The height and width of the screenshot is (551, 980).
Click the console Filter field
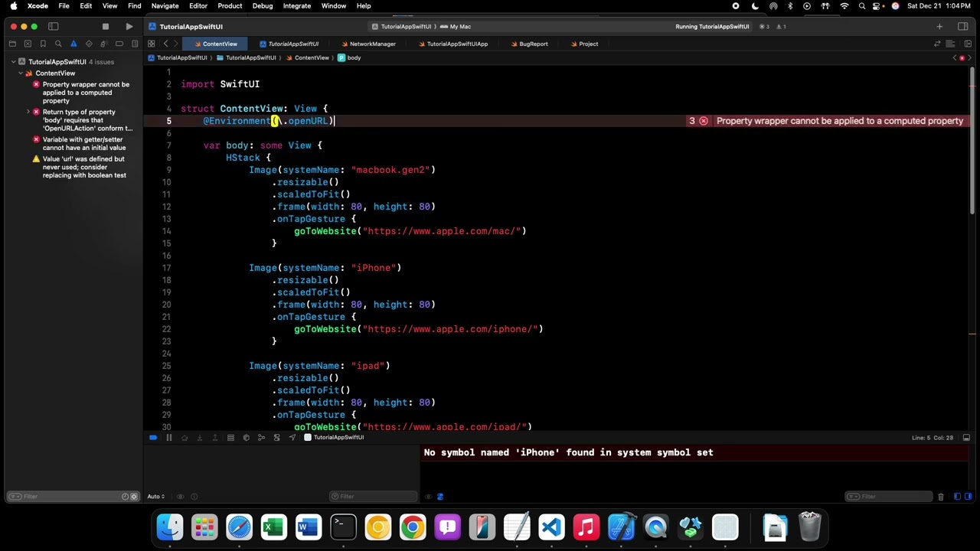point(888,497)
